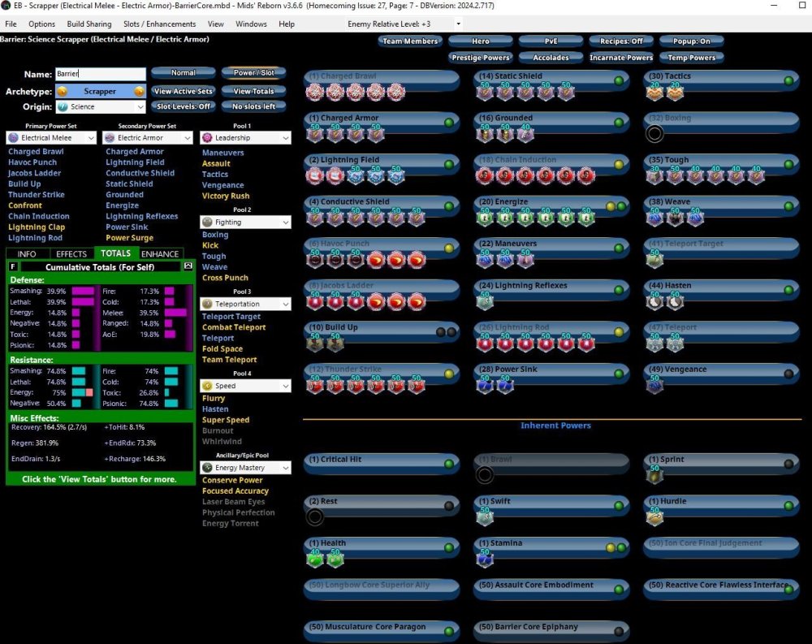Click the View Totals button
Image resolution: width=812 pixels, height=644 pixels.
pos(253,91)
